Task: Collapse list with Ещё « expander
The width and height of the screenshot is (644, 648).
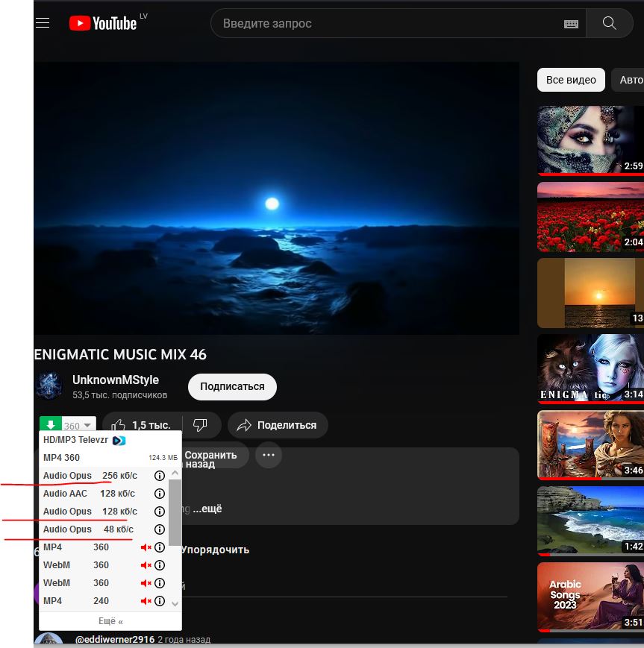Action: click(x=110, y=621)
